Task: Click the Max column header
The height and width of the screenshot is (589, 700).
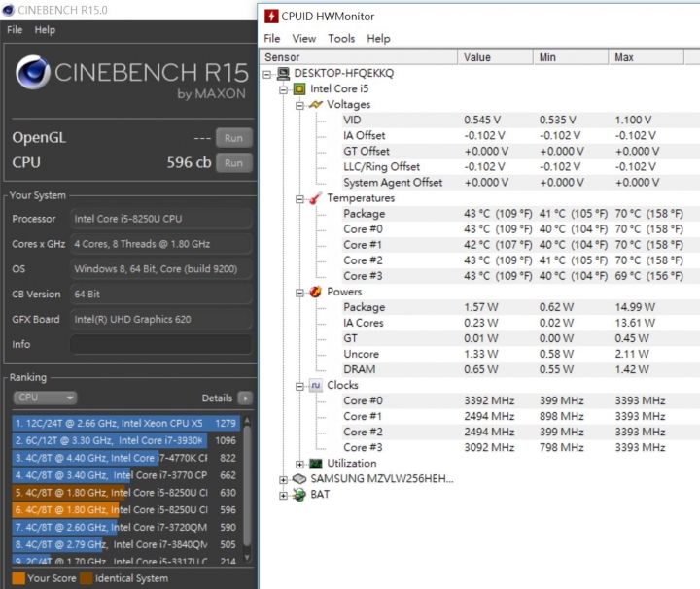Action: point(647,57)
